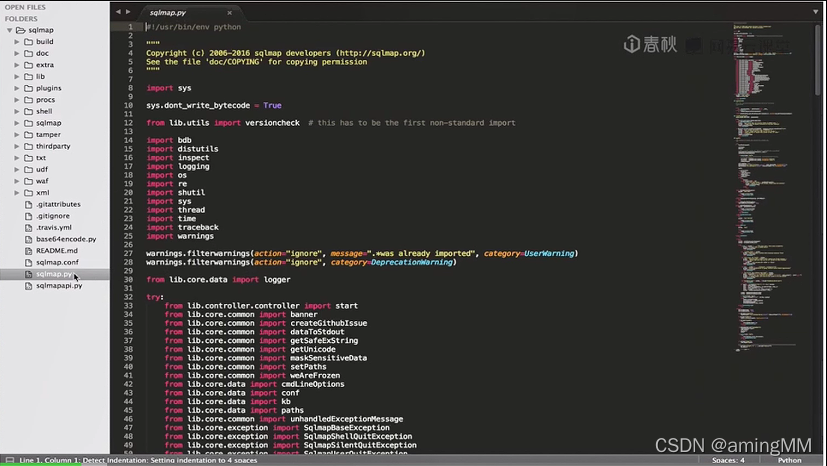Open README.md in the sidebar

point(56,250)
